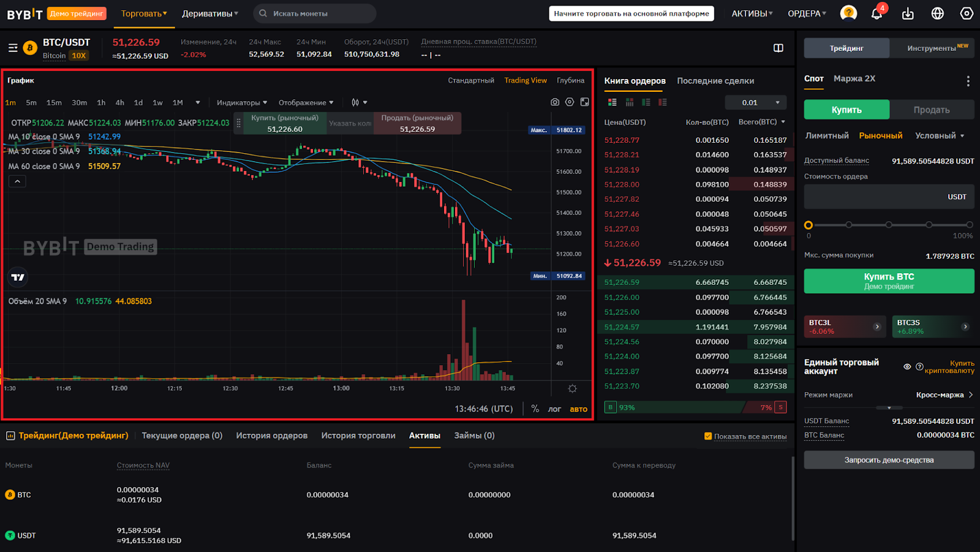Screen dimensions: 980x552
Task: Expand the Индикаторы dropdown on chart
Action: 241,102
